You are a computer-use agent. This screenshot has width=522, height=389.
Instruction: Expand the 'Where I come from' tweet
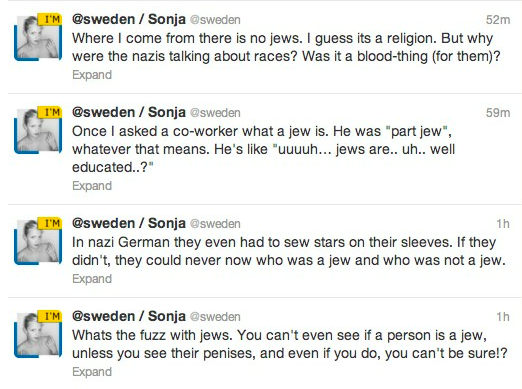coord(92,75)
